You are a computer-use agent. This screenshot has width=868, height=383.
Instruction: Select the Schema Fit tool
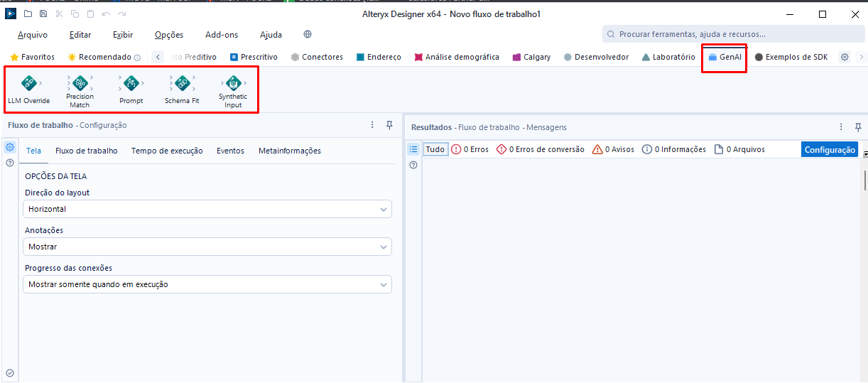click(x=182, y=84)
